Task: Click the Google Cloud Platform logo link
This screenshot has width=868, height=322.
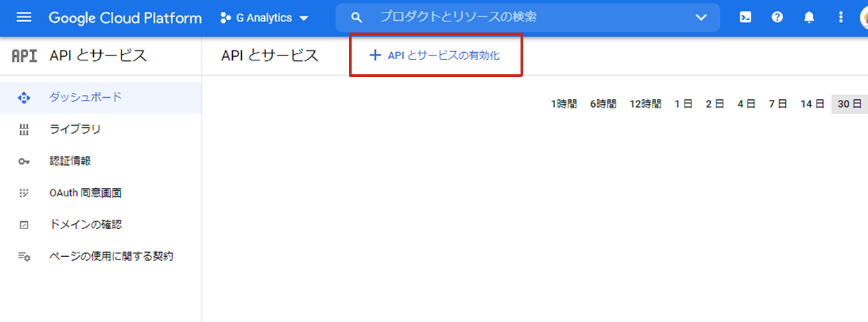Action: 125,18
